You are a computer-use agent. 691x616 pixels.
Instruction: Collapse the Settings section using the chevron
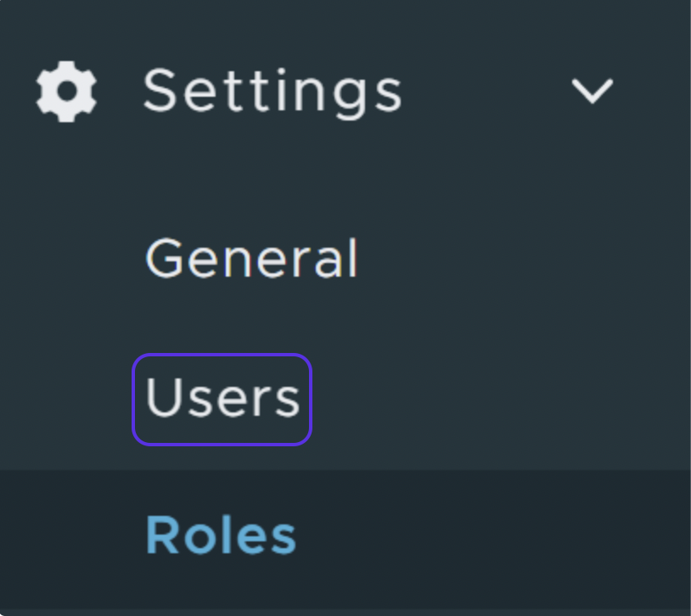(x=592, y=90)
